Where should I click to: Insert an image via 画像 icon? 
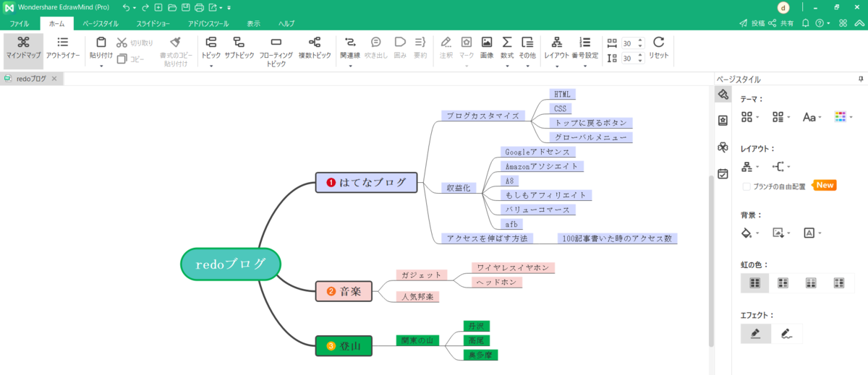487,42
